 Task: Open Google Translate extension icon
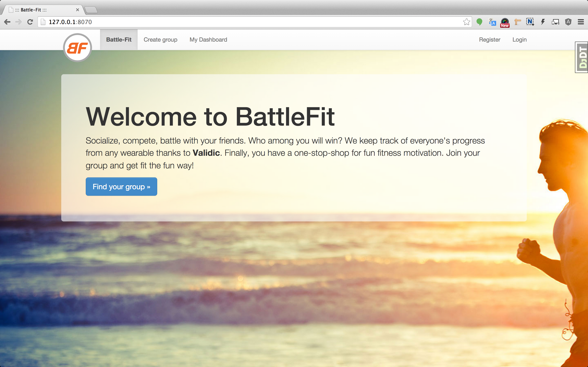pos(492,22)
